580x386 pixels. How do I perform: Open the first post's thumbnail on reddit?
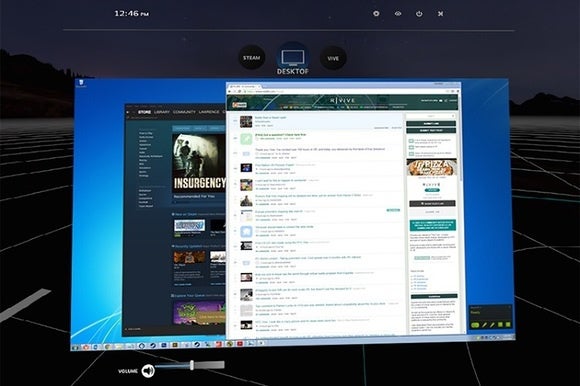click(246, 122)
